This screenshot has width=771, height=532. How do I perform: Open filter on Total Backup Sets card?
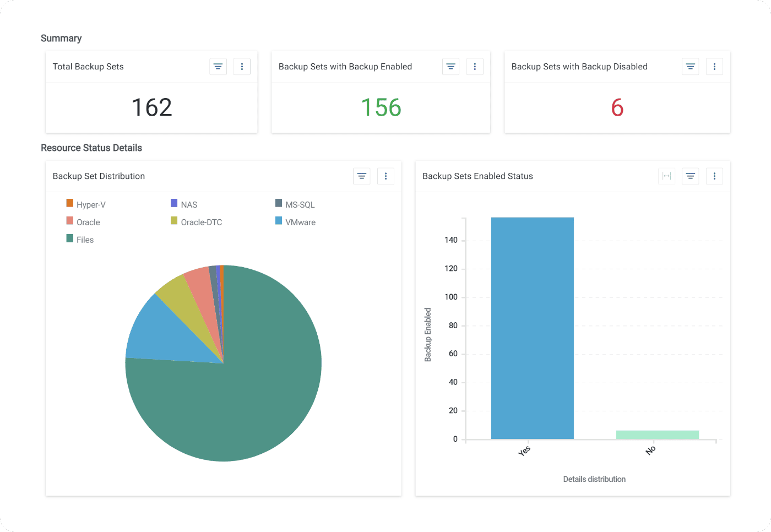pyautogui.click(x=218, y=67)
